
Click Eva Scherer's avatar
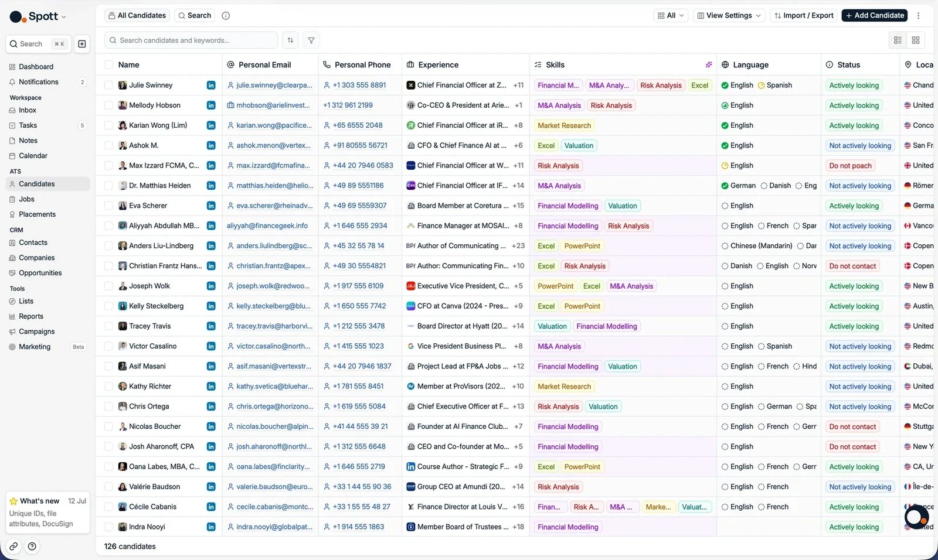tap(123, 206)
